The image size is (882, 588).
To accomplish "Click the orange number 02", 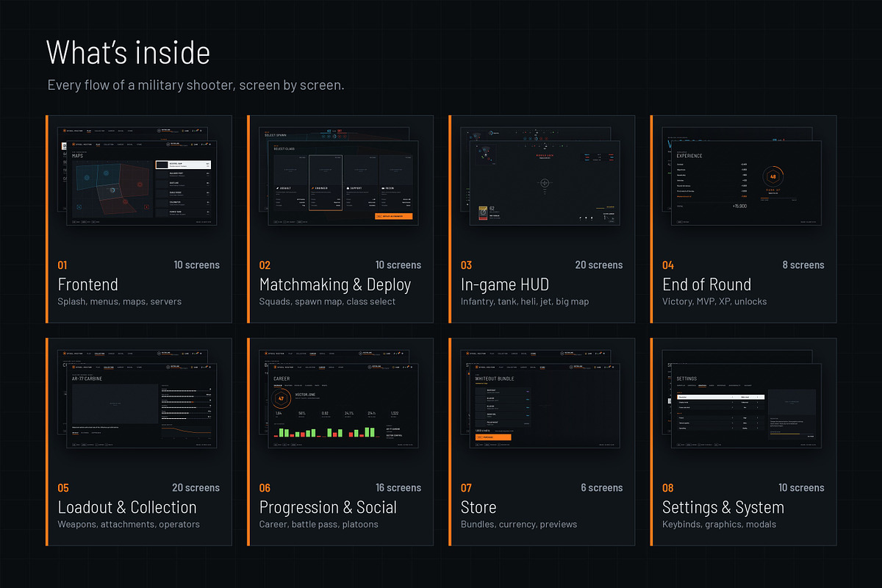I will [265, 265].
